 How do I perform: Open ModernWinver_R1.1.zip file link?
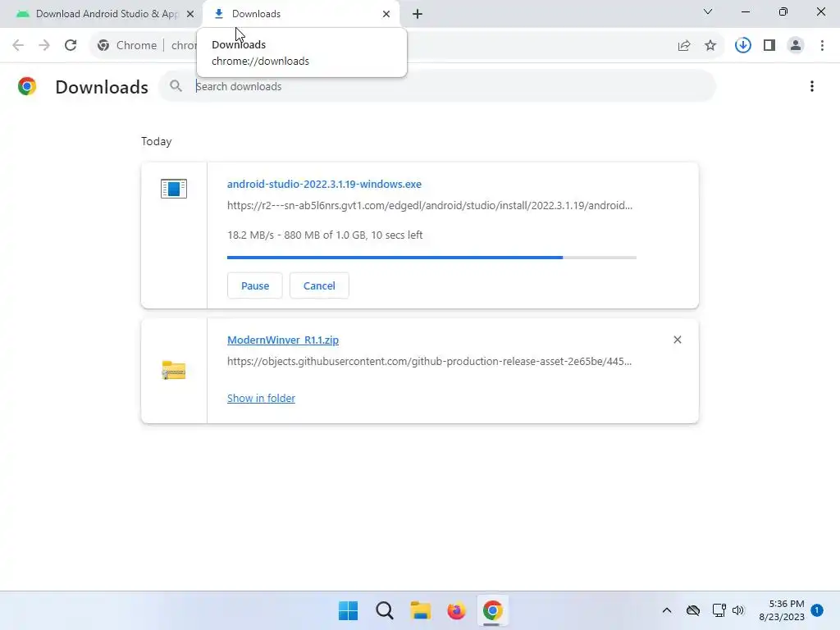point(283,340)
